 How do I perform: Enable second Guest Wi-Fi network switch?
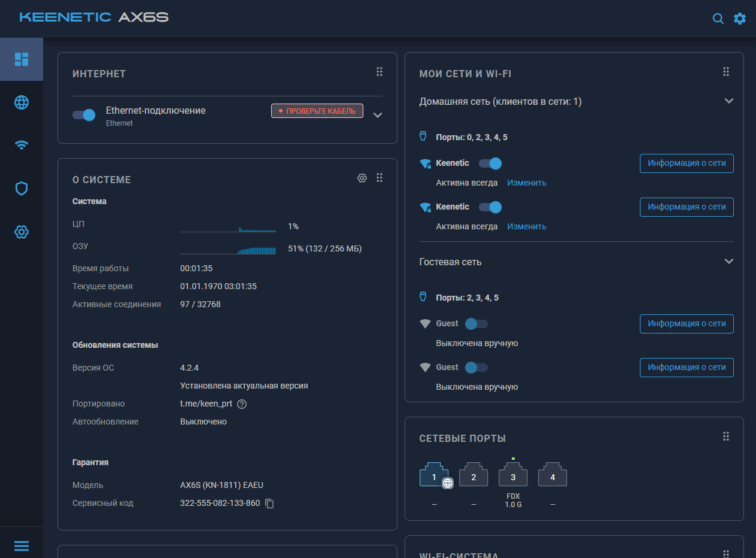coord(476,368)
